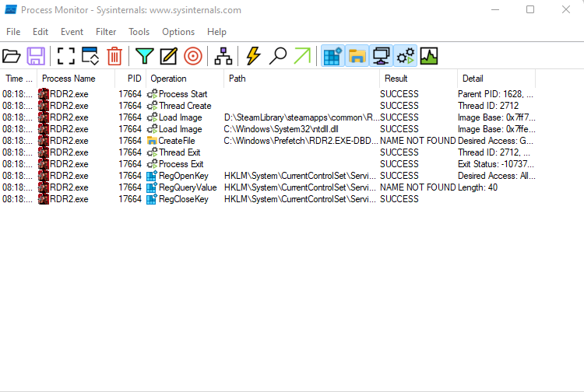Select the RegOpenKey operation cell
584x392 pixels.
pos(178,176)
